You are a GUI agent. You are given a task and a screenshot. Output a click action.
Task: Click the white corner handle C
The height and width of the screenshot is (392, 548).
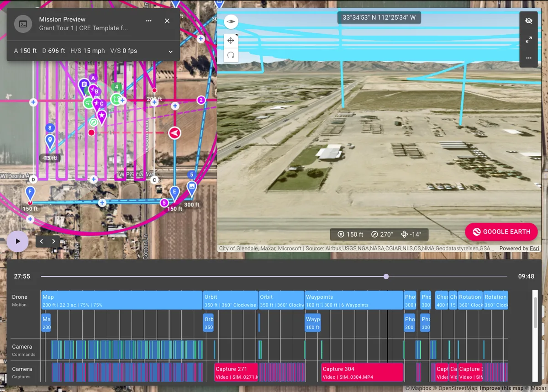pos(154,180)
